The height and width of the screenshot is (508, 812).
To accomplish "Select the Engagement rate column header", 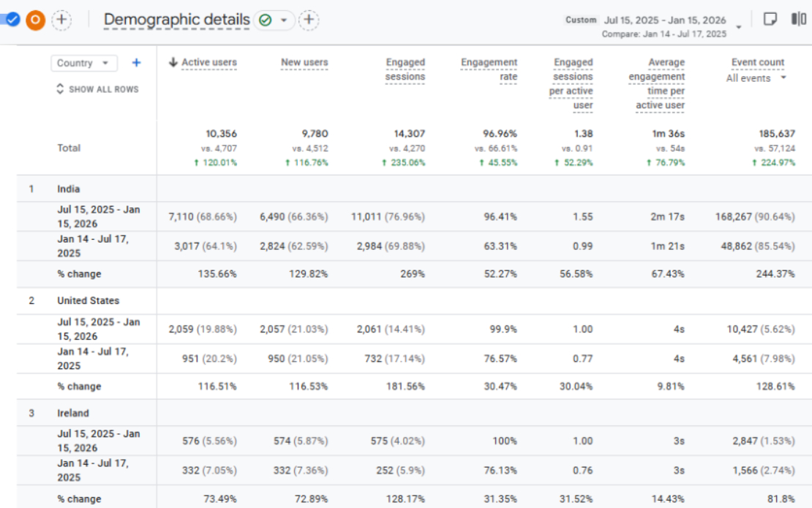I will pos(489,69).
